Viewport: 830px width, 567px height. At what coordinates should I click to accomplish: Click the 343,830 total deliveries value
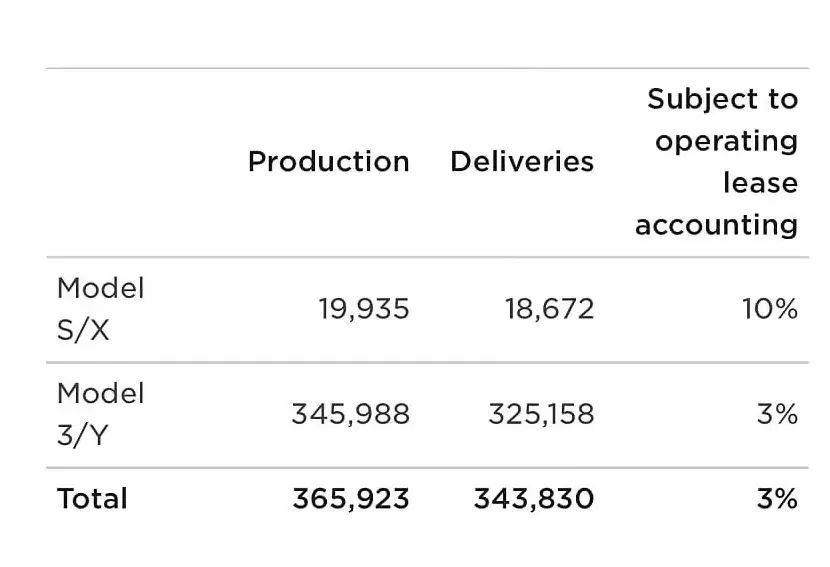(534, 499)
